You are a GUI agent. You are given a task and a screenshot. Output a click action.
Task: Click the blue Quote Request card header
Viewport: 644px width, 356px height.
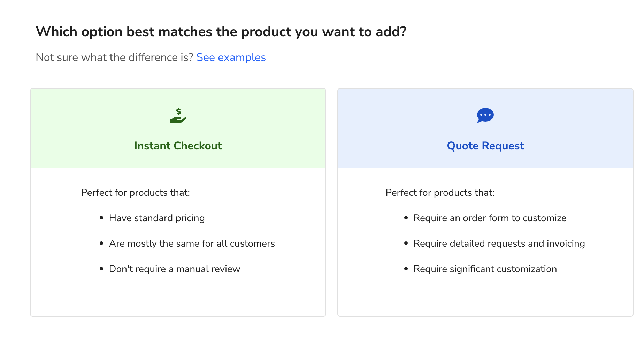pos(485,129)
